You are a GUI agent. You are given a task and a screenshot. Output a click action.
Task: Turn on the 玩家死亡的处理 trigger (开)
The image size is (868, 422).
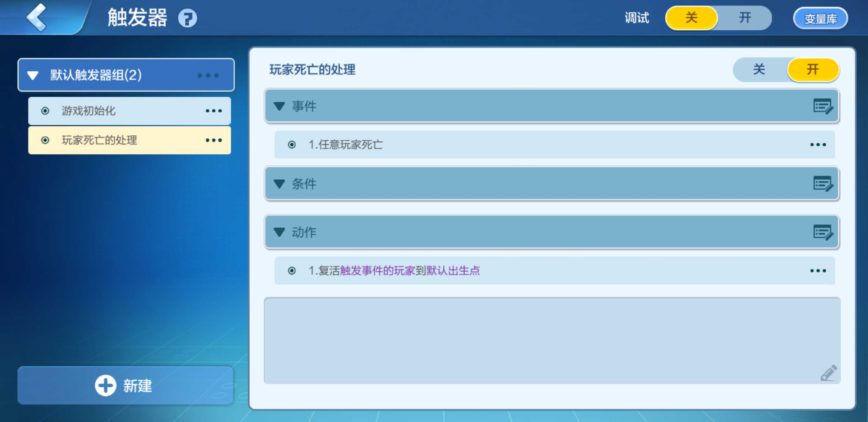[x=813, y=69]
